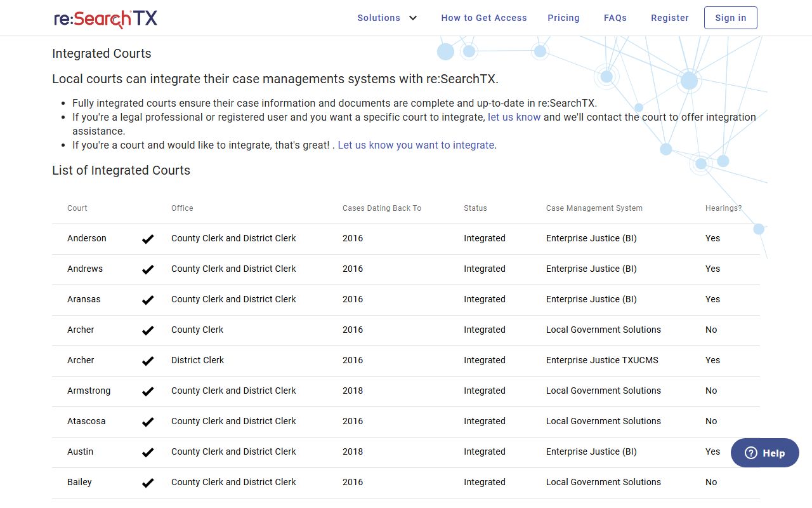Select the Anderson court name

(x=87, y=238)
